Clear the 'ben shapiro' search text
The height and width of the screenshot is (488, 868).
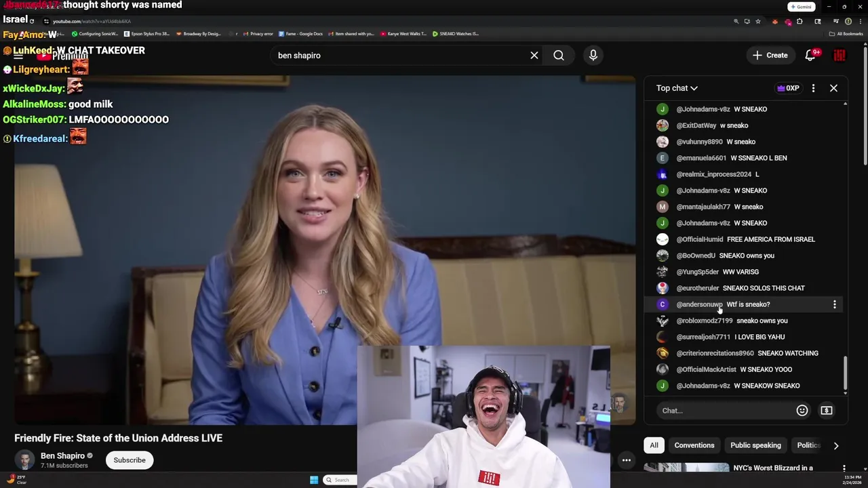click(x=534, y=56)
